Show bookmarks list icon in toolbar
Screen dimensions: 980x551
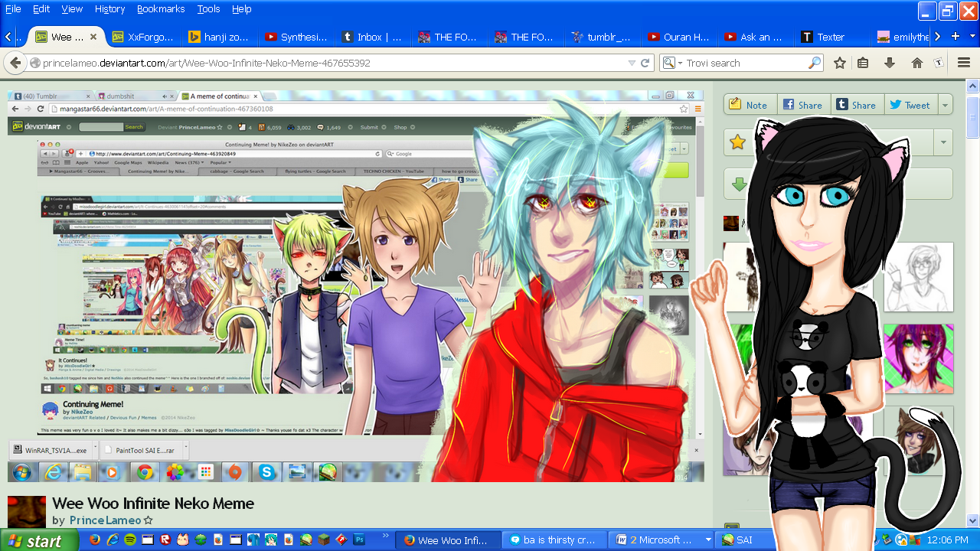point(863,63)
